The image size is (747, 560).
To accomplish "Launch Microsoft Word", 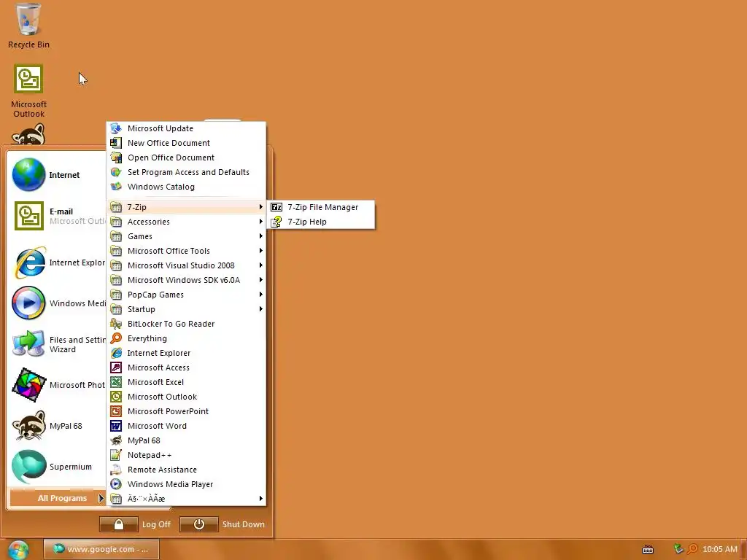I will pyautogui.click(x=186, y=426).
